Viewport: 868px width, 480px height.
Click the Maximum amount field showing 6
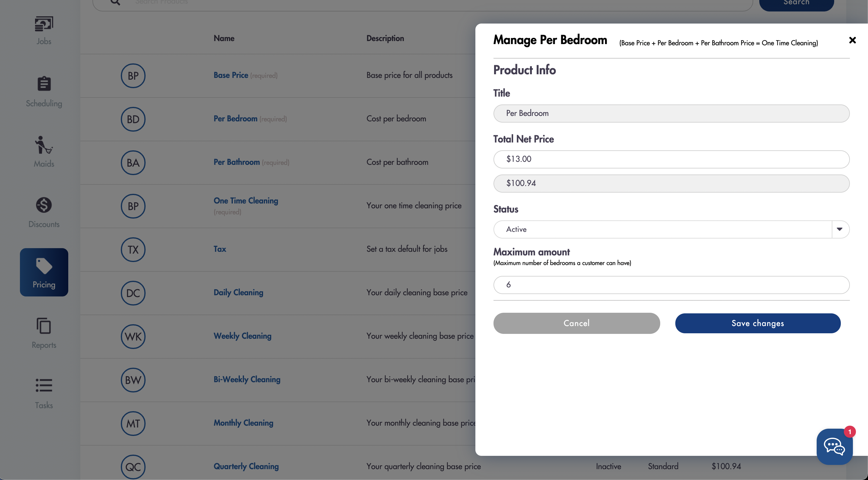point(671,285)
